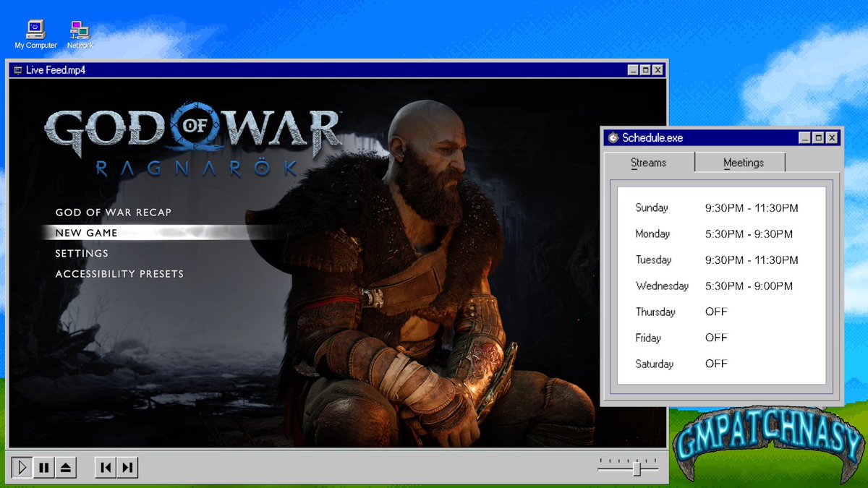Open the Network desktop icon
The height and width of the screenshot is (488, 868).
[80, 34]
